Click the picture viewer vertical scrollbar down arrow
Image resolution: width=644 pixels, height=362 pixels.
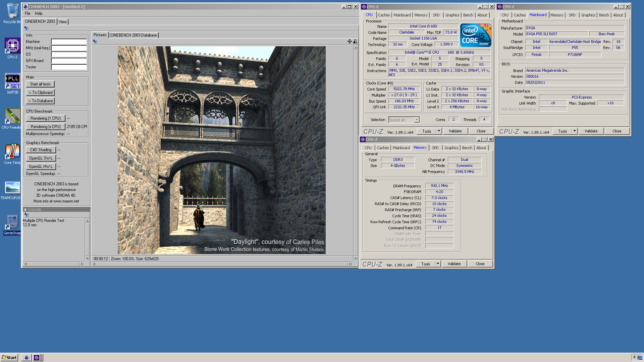coord(356,258)
